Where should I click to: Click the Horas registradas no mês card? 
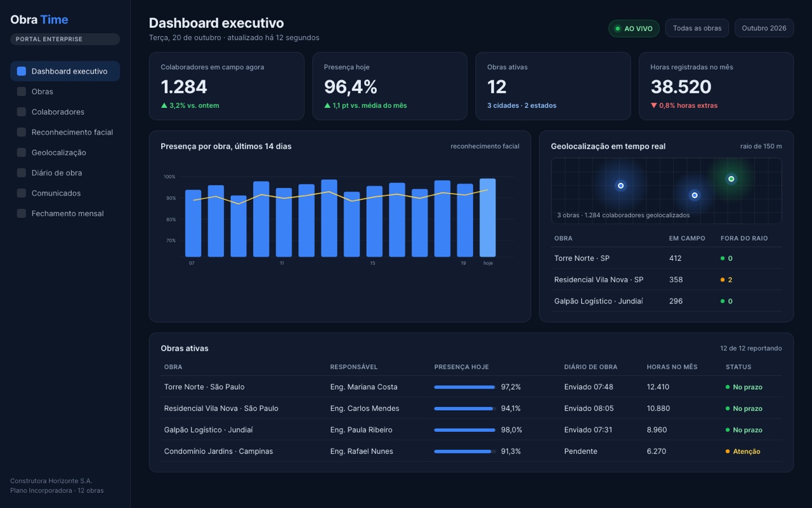tap(716, 86)
